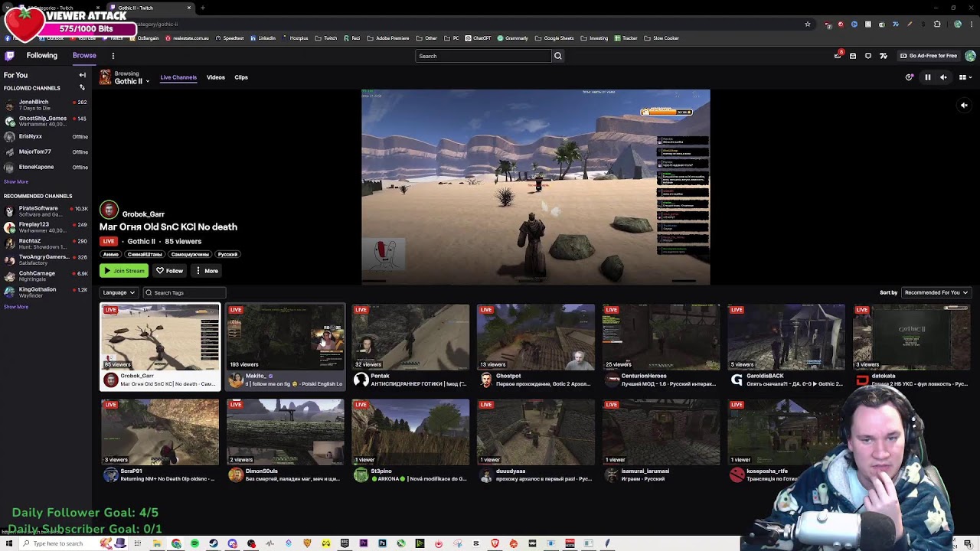
Task: Open the layout grid dropdown
Action: 965,77
